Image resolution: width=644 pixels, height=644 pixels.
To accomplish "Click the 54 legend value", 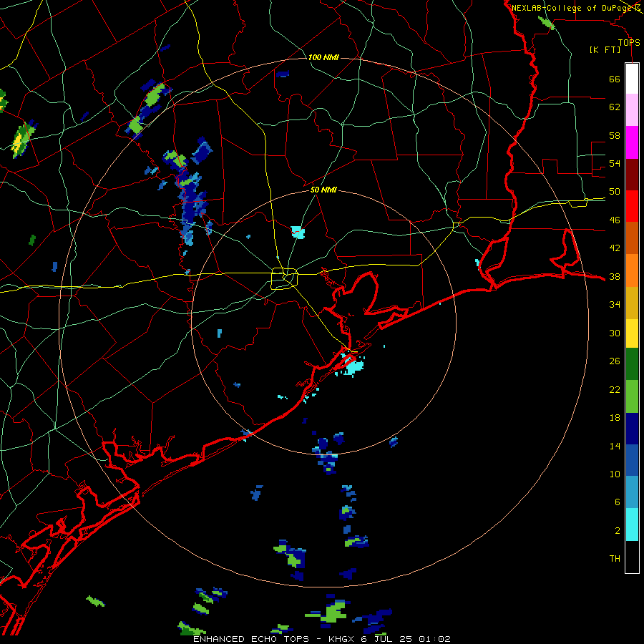I will (x=615, y=163).
